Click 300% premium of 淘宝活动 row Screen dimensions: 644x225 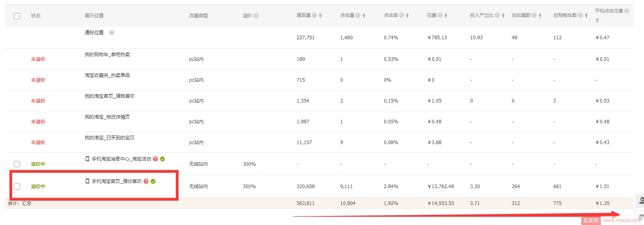[249, 164]
